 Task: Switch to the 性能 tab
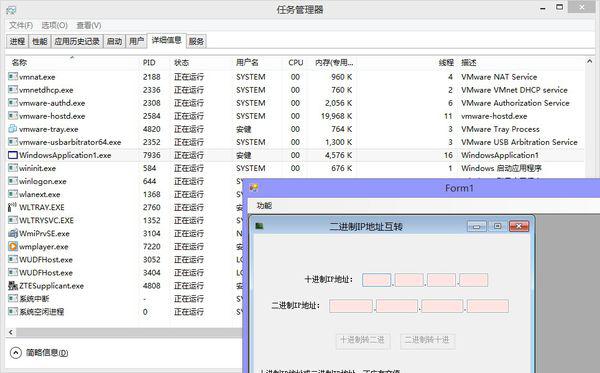(39, 41)
